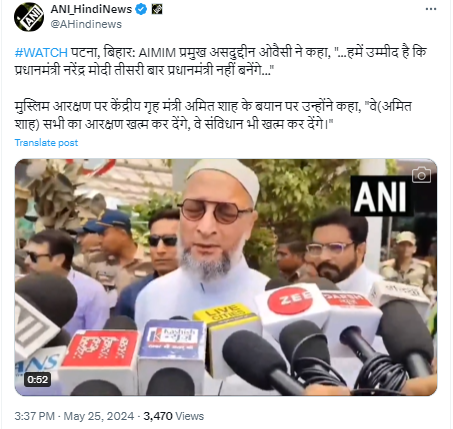Open the ANI_HindiNews display name
Viewport: 453px width, 429px height.
point(91,9)
